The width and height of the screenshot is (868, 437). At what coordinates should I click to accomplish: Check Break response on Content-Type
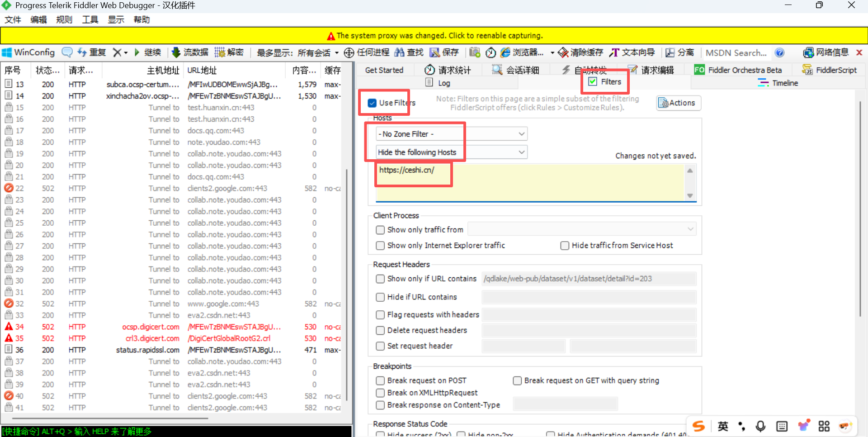point(380,405)
